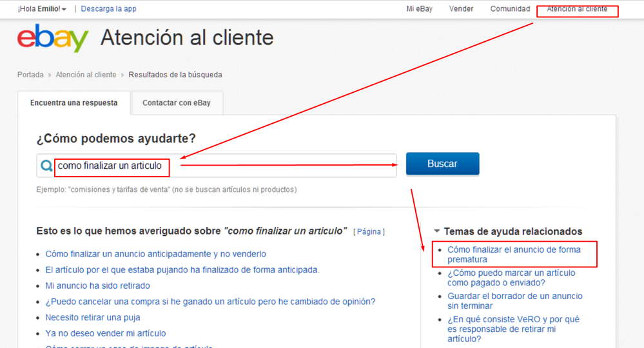
Task: Focus the help search input field
Action: tap(217, 166)
